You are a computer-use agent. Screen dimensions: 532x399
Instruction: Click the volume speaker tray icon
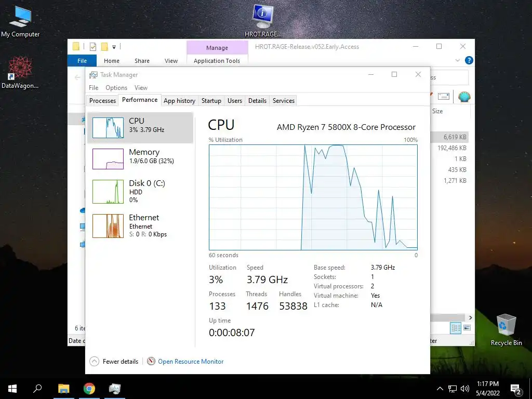tap(465, 389)
